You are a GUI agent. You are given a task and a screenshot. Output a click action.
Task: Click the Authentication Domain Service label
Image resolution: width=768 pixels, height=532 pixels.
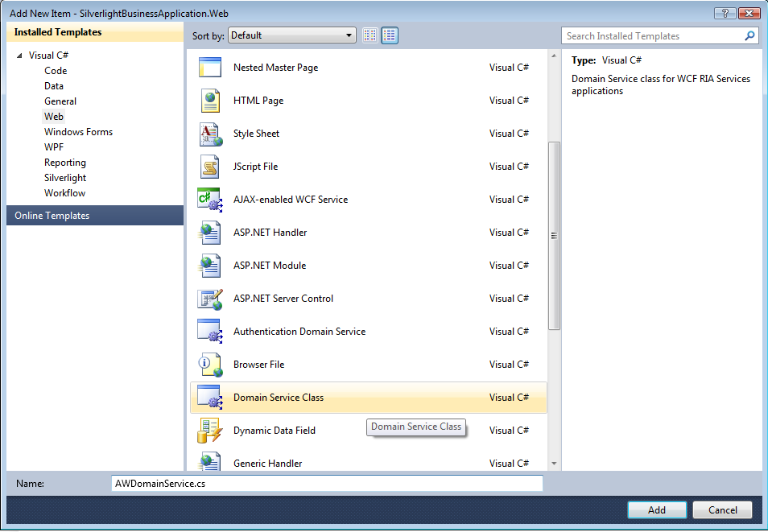[299, 332]
